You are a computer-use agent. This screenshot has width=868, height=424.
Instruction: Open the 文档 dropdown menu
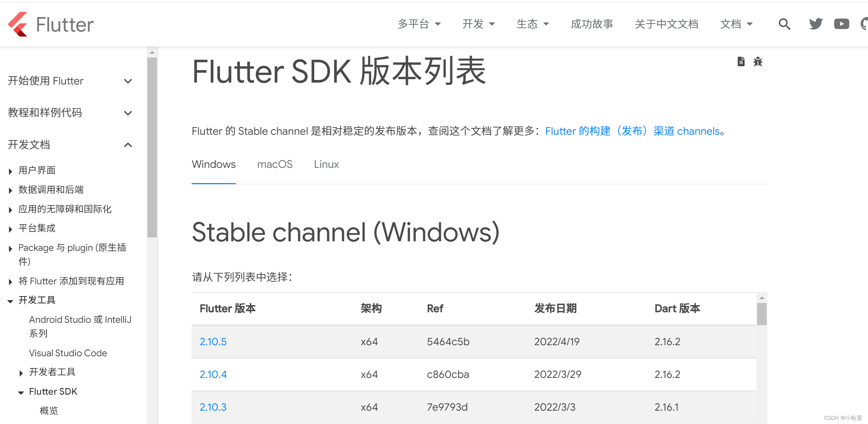(x=736, y=24)
